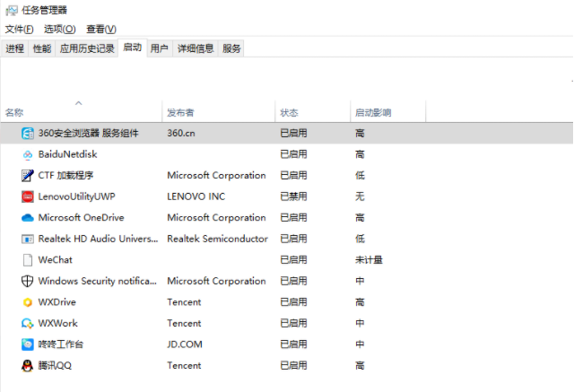This screenshot has height=392, width=574.
Task: Click the Realtek HD Audio icon
Action: (x=28, y=239)
